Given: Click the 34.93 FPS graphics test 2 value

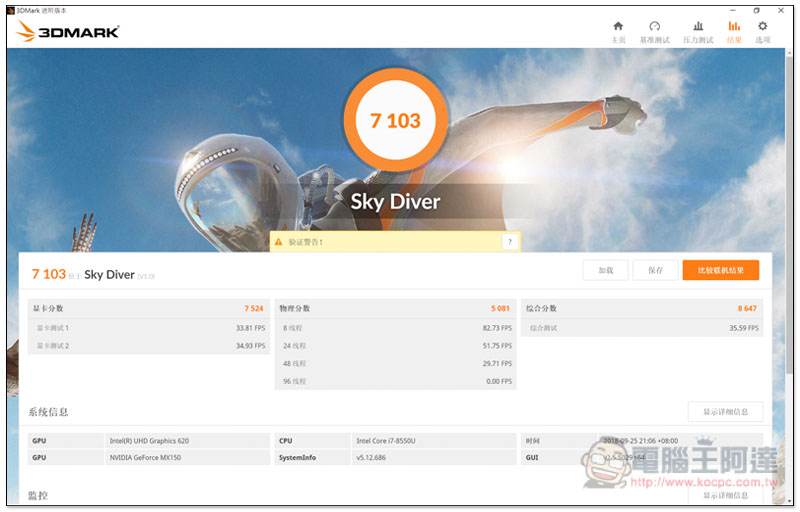Looking at the screenshot, I should pyautogui.click(x=251, y=346).
